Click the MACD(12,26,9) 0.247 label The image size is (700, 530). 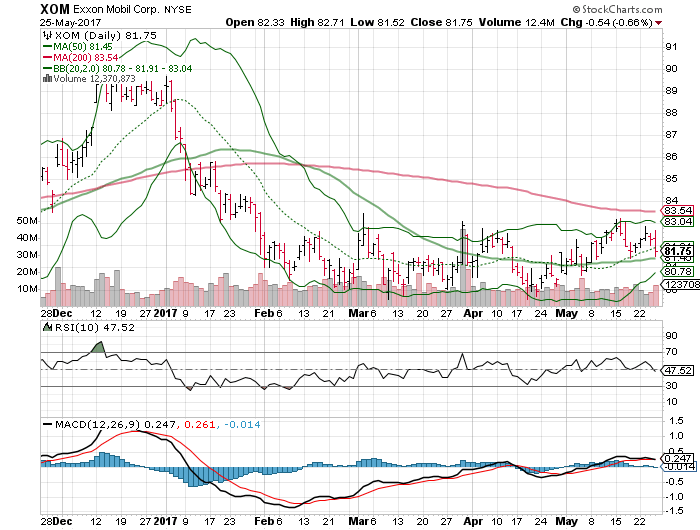point(115,424)
